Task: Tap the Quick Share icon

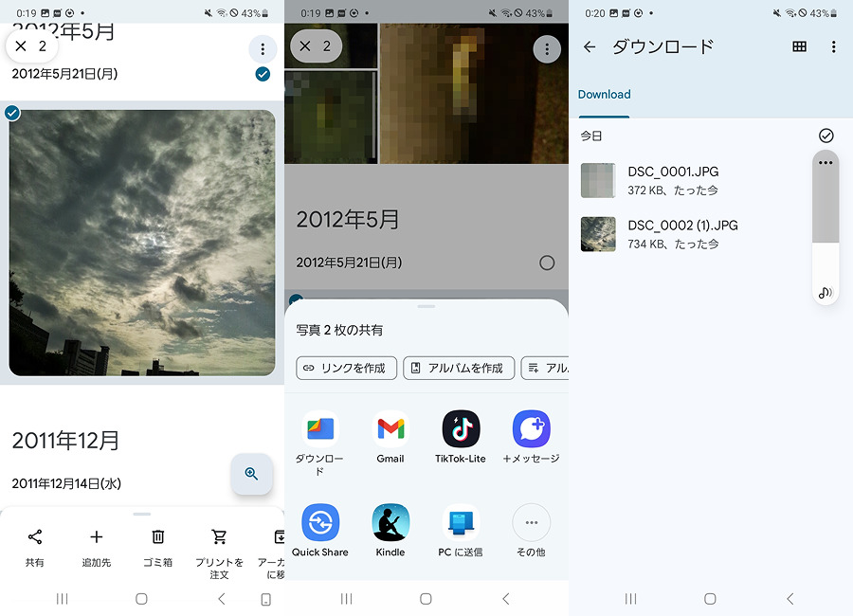Action: click(x=320, y=524)
